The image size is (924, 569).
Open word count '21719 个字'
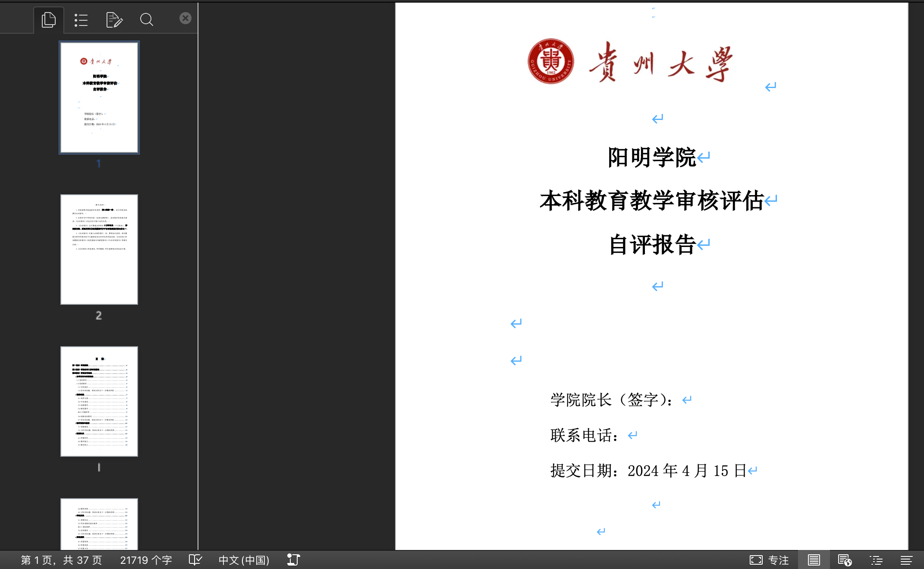(146, 560)
